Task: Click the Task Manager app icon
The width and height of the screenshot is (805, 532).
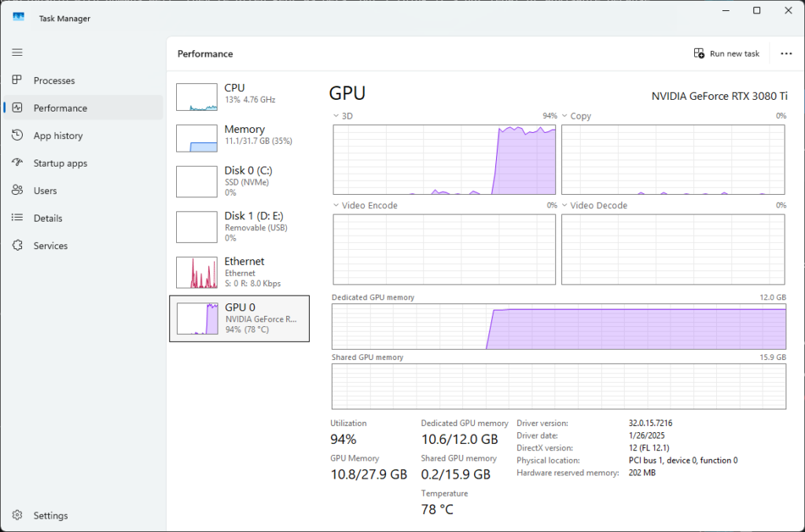Action: point(19,17)
